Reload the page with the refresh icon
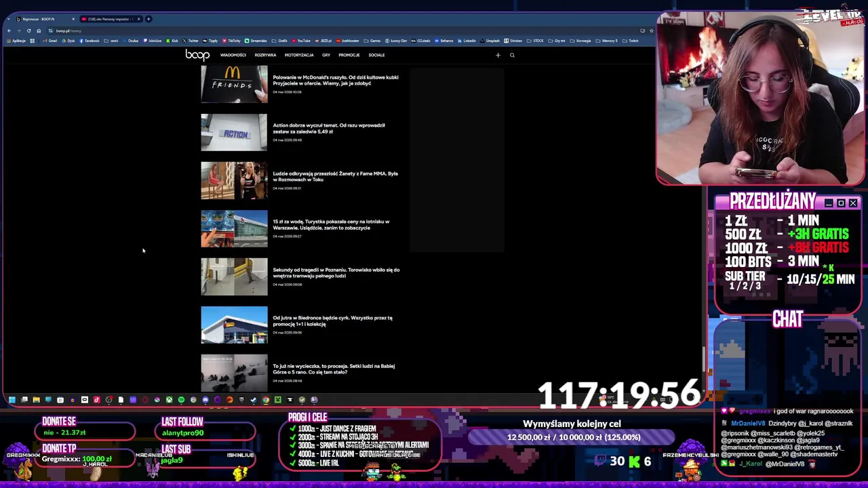This screenshot has height=488, width=868. click(28, 30)
